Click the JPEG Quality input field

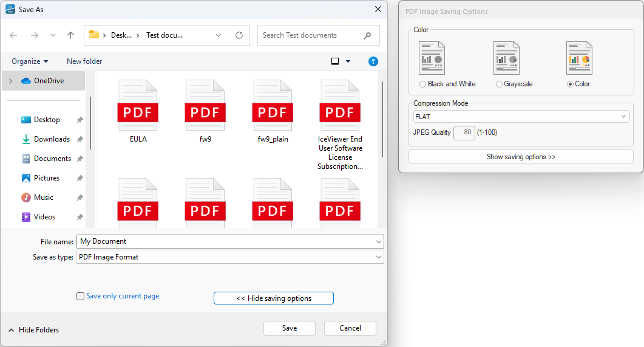point(464,132)
